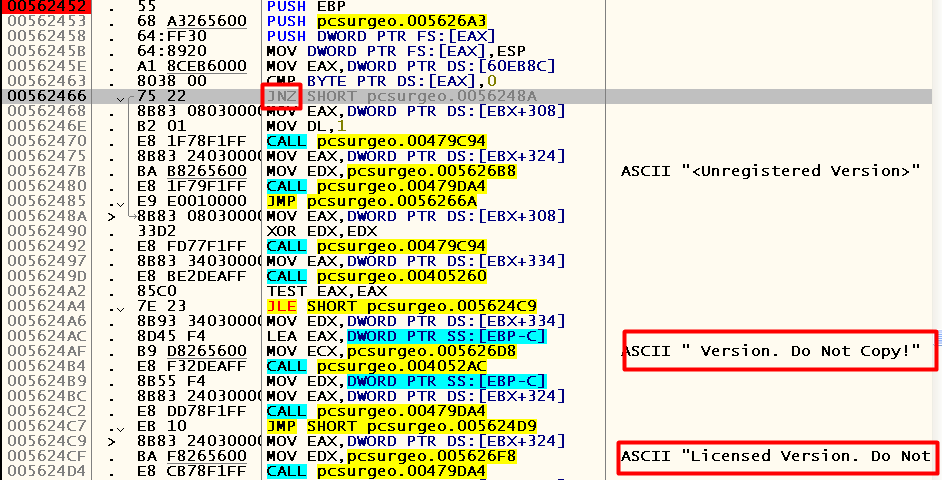Click address 00562463
The image size is (942, 480).
pos(47,81)
